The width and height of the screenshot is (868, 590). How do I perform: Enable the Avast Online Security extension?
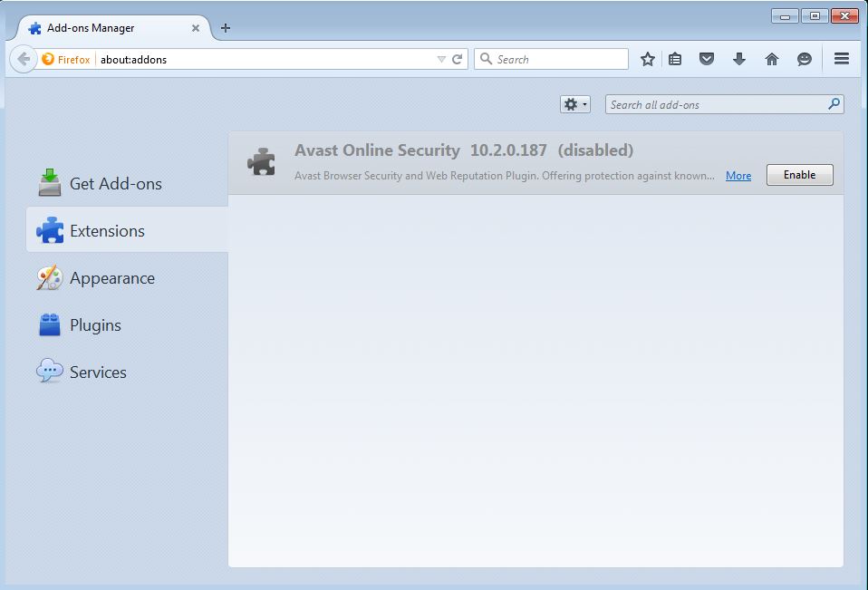799,175
